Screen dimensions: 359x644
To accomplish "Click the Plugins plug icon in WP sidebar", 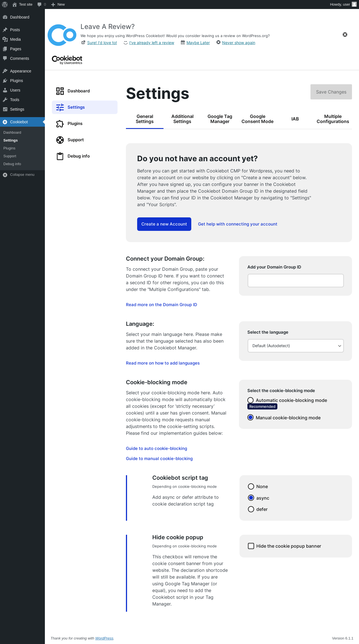I will click(5, 81).
